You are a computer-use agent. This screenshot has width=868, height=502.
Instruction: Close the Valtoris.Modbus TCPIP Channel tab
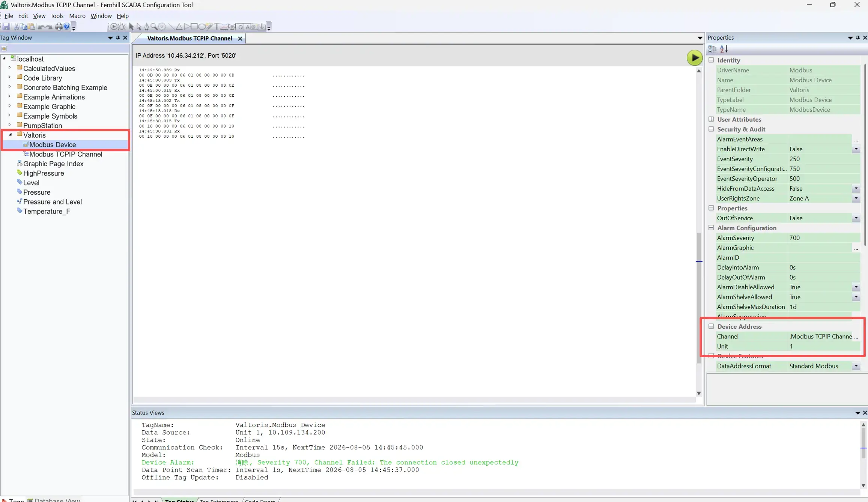[x=240, y=38]
